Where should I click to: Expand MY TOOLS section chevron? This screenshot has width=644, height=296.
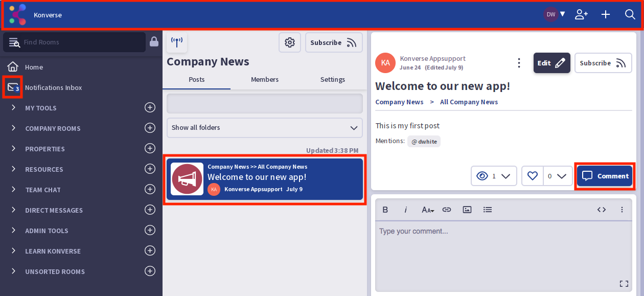click(13, 107)
